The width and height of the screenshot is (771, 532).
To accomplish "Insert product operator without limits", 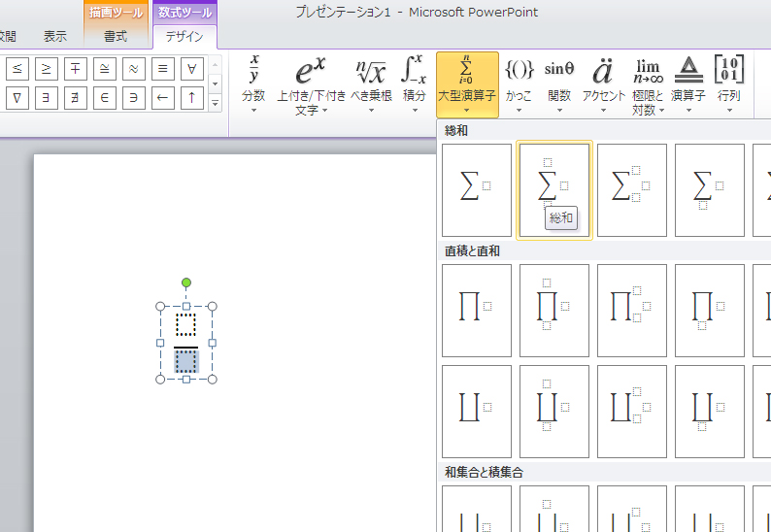I will [477, 311].
